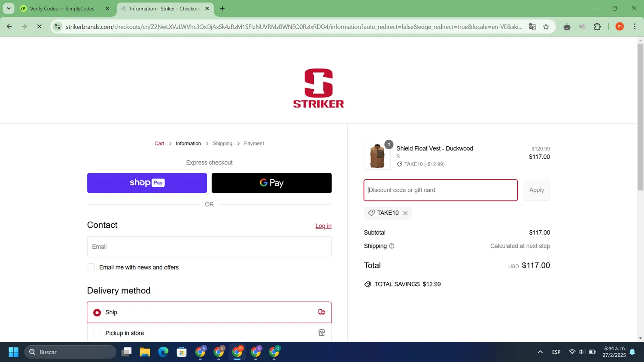The image size is (644, 362).
Task: Open the Log in link
Action: click(x=323, y=226)
